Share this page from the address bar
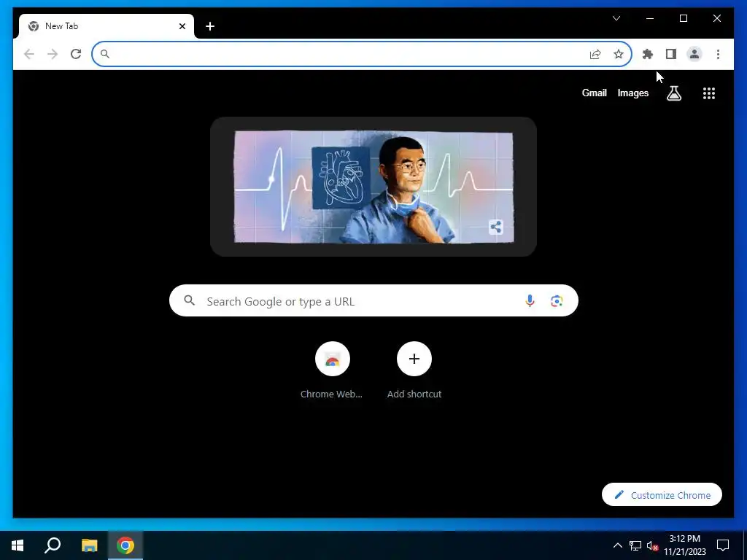The height and width of the screenshot is (560, 747). pos(595,54)
